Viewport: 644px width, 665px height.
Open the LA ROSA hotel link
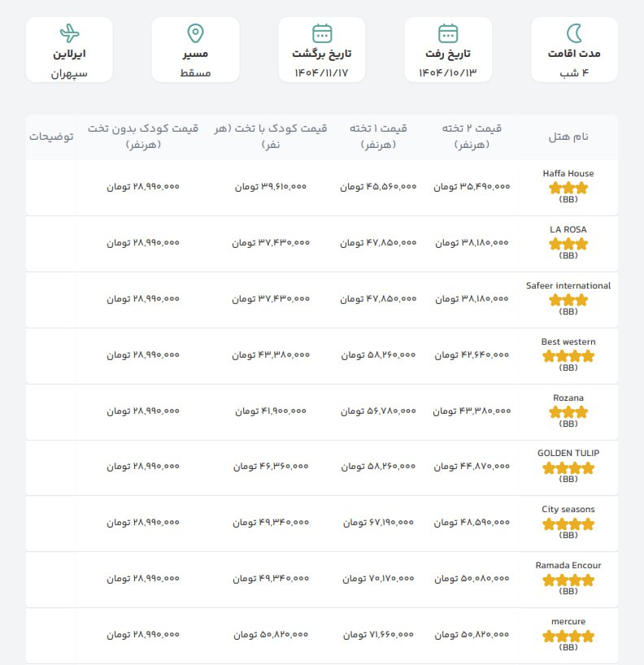click(x=568, y=229)
